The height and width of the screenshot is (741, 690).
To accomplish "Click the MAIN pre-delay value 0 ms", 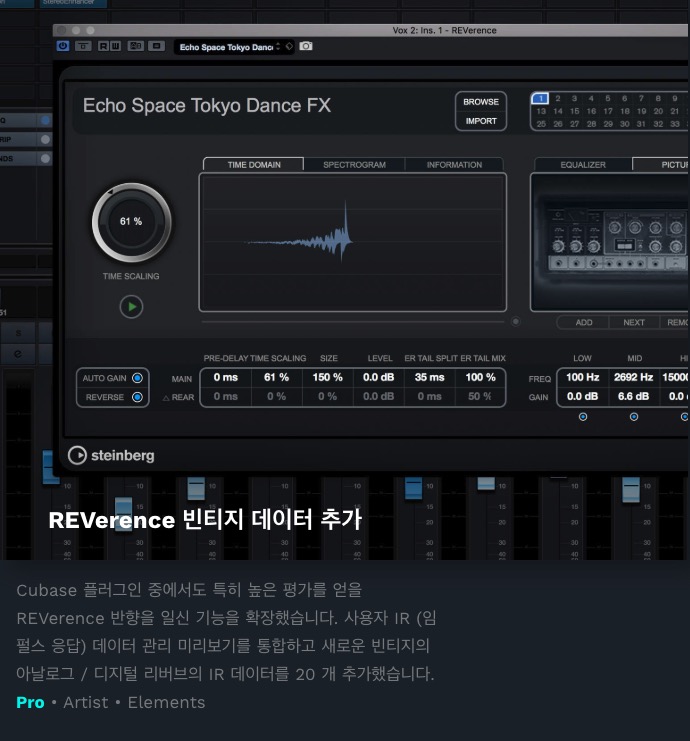I will click(x=225, y=377).
